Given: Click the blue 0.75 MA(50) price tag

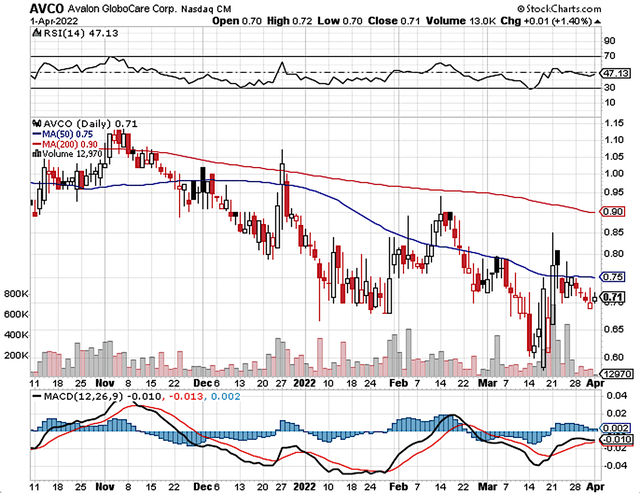Looking at the screenshot, I should pos(612,277).
